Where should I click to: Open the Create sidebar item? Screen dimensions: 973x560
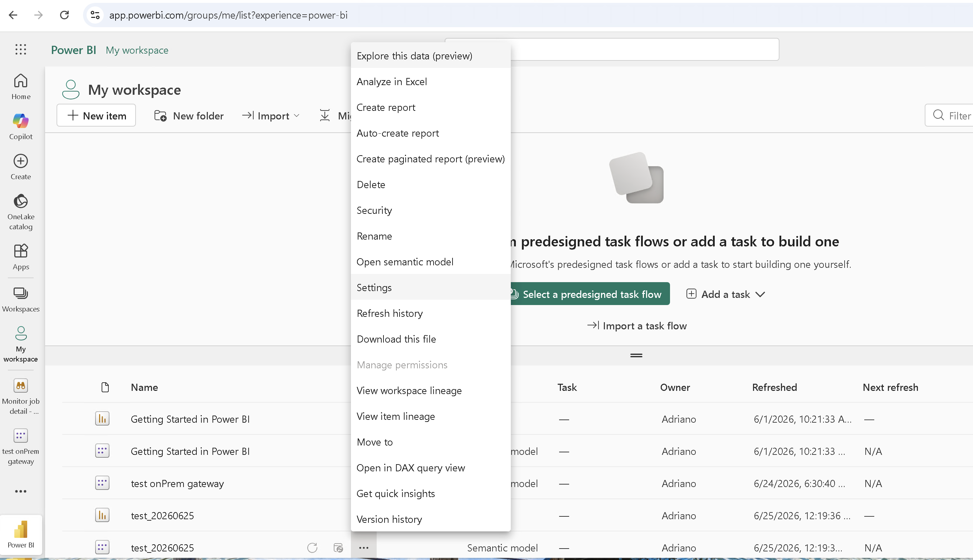click(21, 167)
